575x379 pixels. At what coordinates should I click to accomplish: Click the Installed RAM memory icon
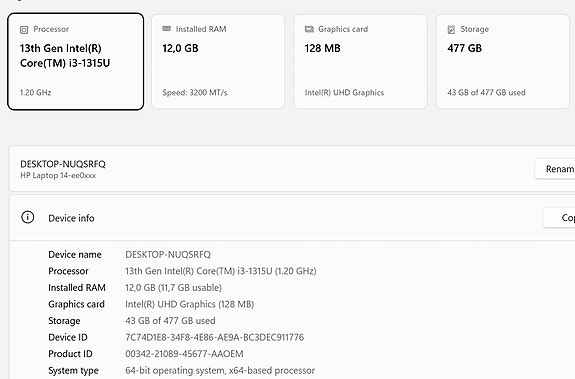click(166, 29)
